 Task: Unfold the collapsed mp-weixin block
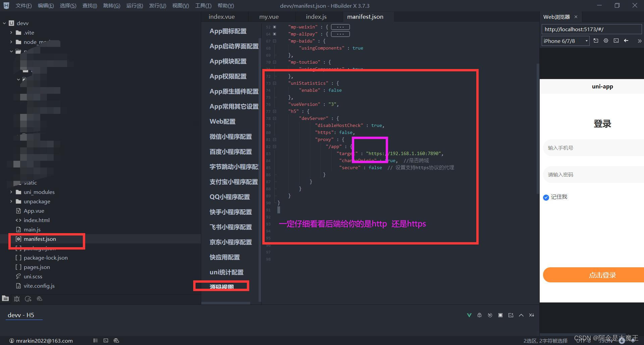274,27
